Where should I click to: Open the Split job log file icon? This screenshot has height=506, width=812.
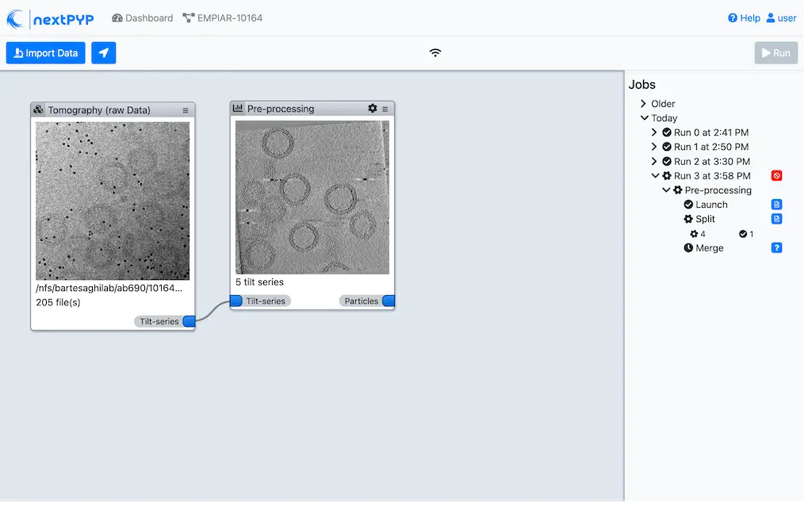[776, 218]
